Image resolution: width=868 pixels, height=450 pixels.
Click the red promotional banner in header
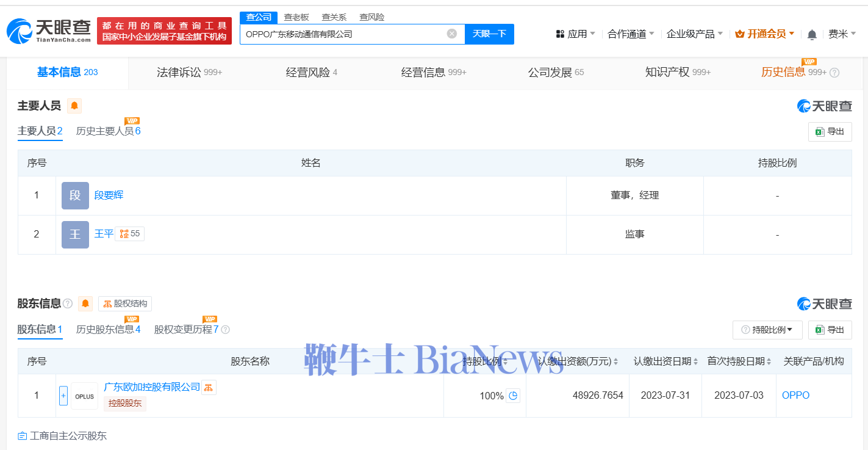click(165, 31)
